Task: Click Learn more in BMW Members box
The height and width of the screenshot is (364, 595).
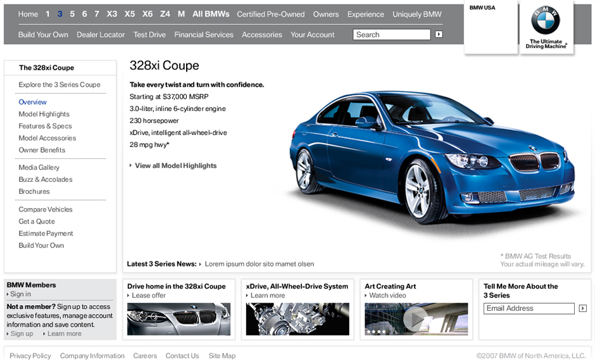Action: (x=64, y=334)
